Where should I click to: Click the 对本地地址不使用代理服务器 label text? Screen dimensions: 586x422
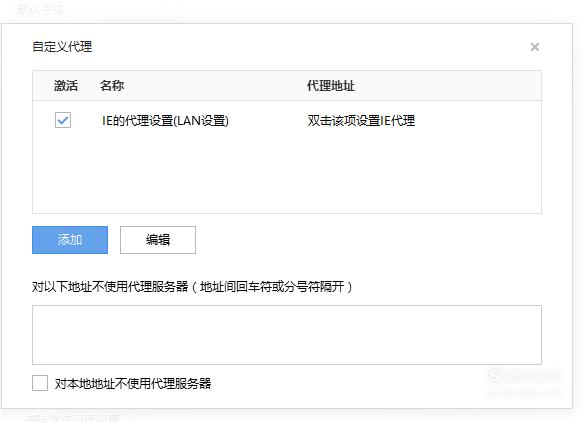point(133,384)
